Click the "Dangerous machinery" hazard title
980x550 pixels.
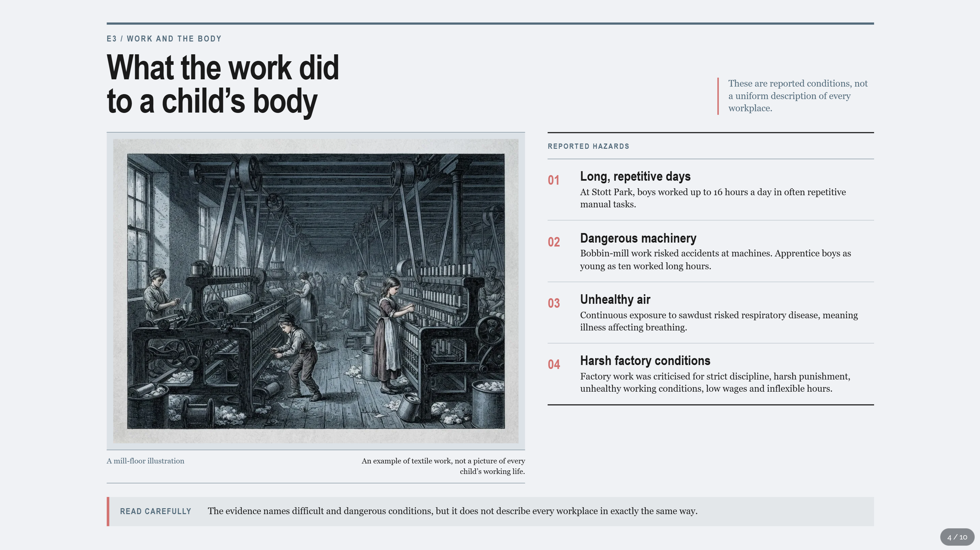pyautogui.click(x=638, y=238)
